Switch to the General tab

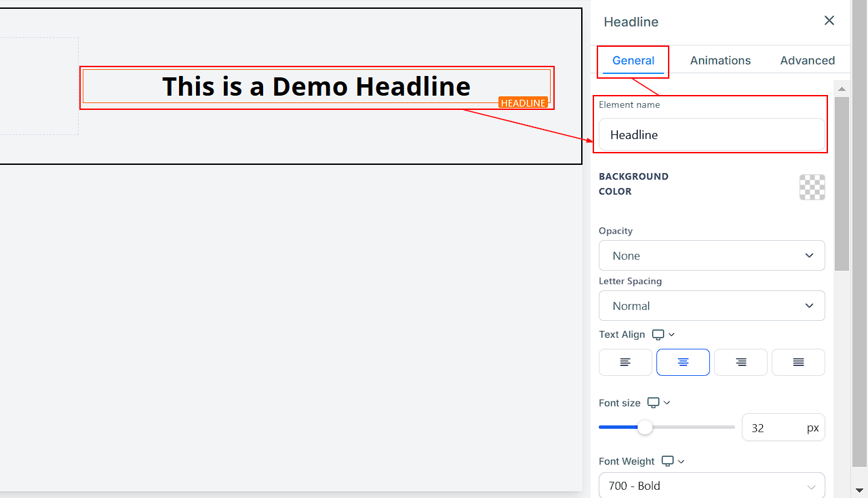pyautogui.click(x=633, y=60)
